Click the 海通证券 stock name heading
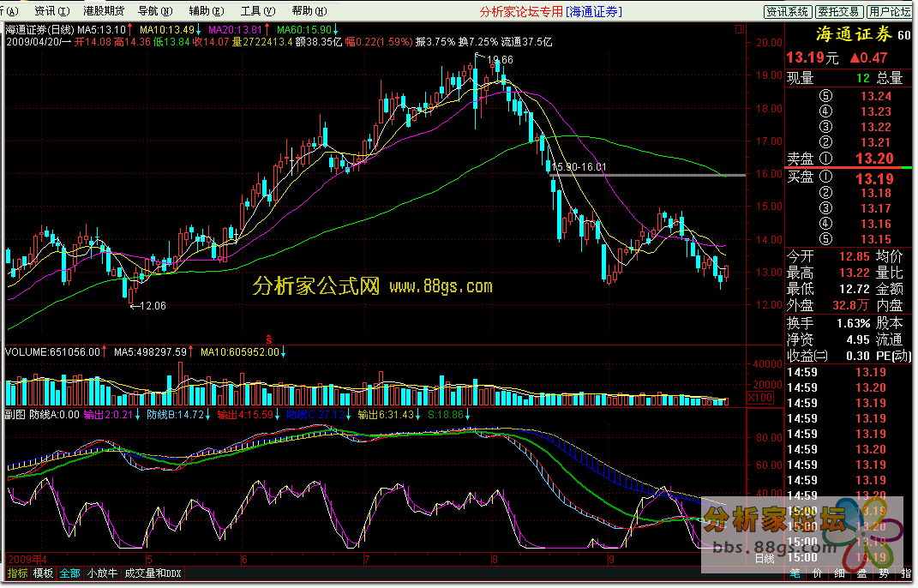This screenshot has height=588, width=918. tap(854, 34)
